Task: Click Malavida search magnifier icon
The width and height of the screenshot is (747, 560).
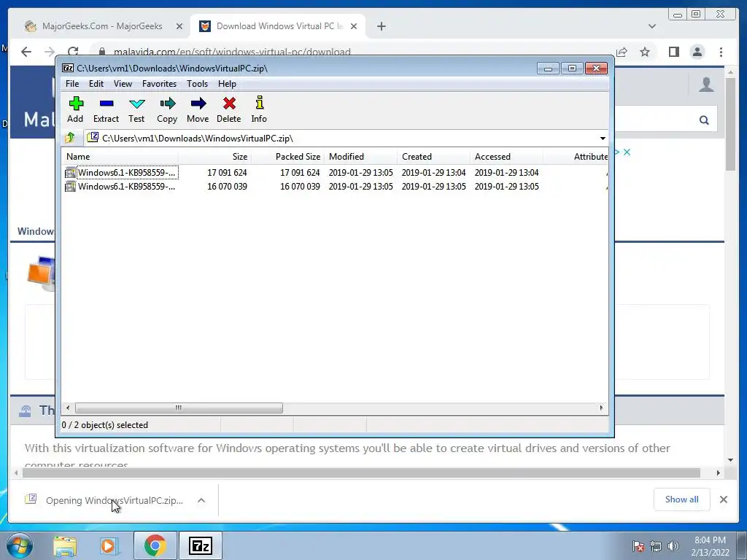Action: point(704,120)
